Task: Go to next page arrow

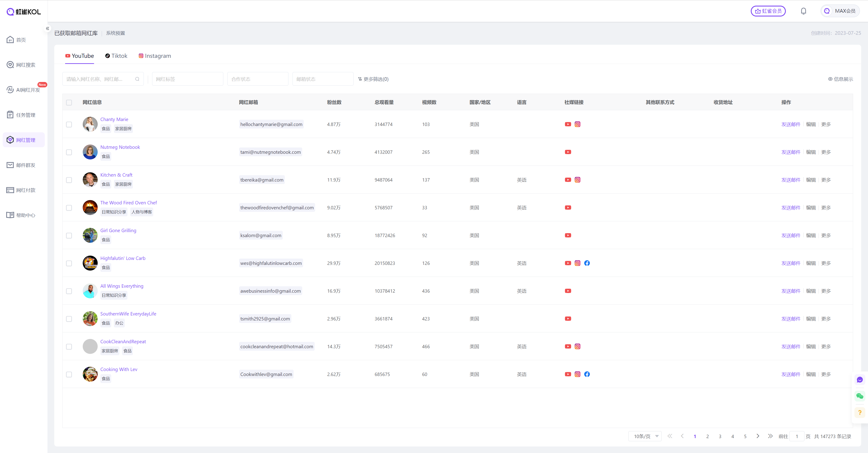Action: coord(757,436)
